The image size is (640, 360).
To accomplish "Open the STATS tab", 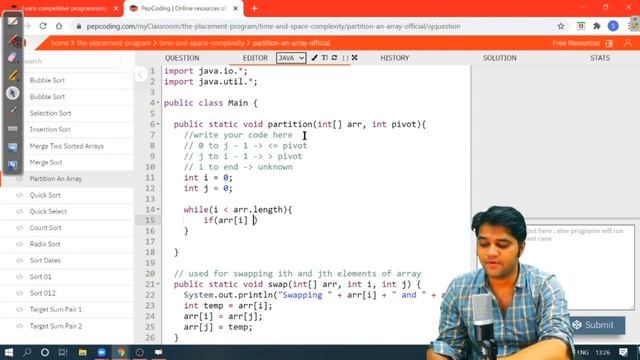I will click(600, 58).
